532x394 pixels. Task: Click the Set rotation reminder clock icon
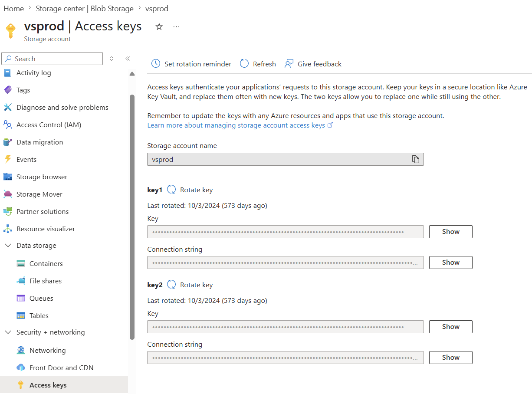click(x=156, y=64)
